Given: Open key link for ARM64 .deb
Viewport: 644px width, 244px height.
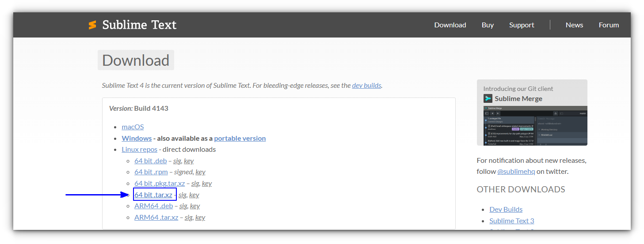Looking at the screenshot, I should (x=195, y=206).
